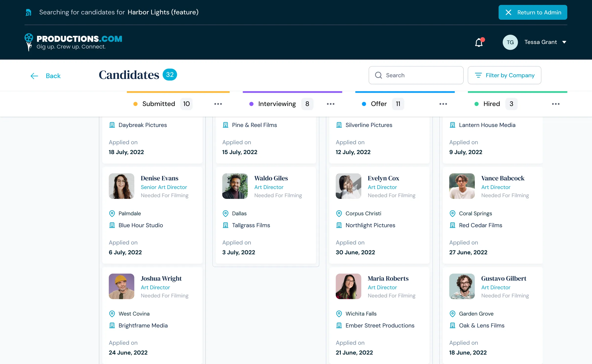
Task: Open Evelyn Cox profile photo
Action: coord(349,186)
